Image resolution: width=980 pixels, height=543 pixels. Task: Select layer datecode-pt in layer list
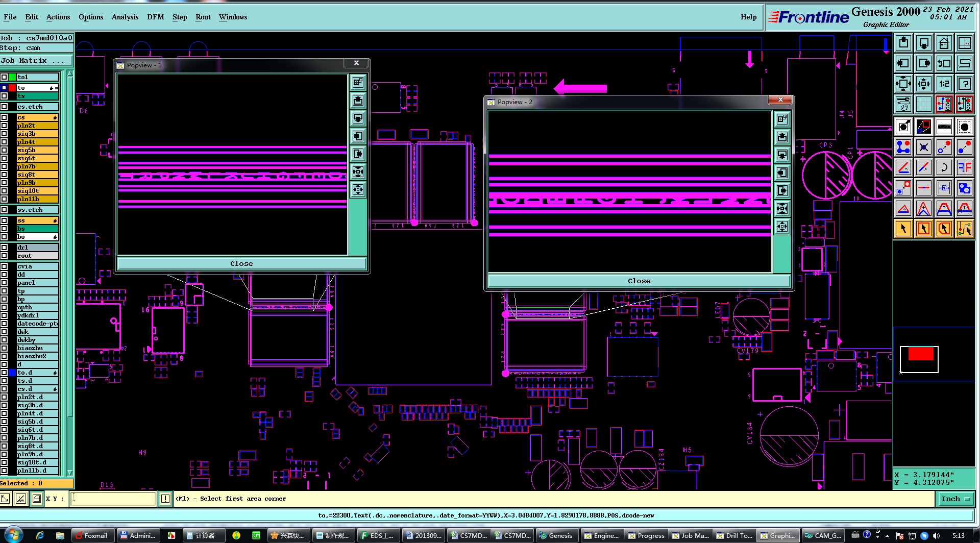click(x=37, y=324)
